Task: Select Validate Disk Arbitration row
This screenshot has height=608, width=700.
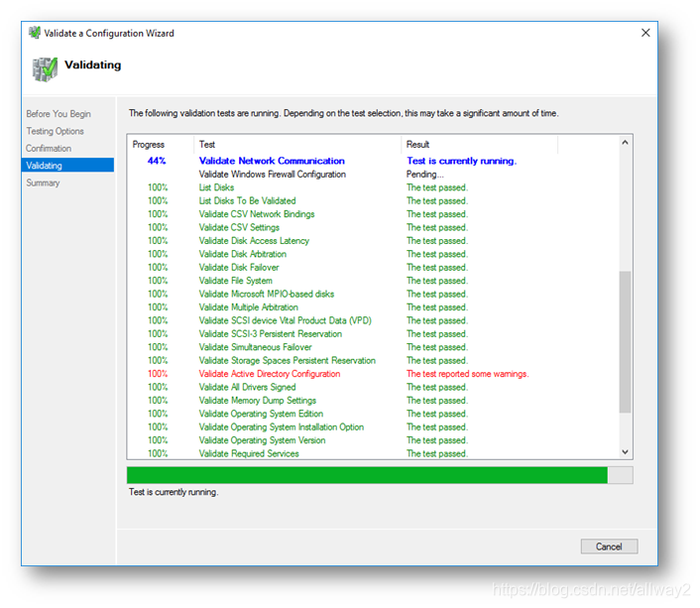Action: tap(373, 254)
